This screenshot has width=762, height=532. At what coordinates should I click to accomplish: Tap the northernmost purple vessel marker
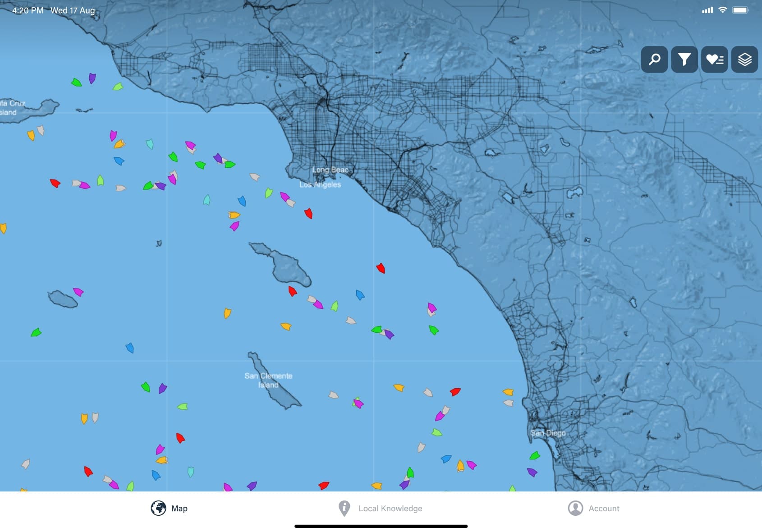pyautogui.click(x=92, y=78)
